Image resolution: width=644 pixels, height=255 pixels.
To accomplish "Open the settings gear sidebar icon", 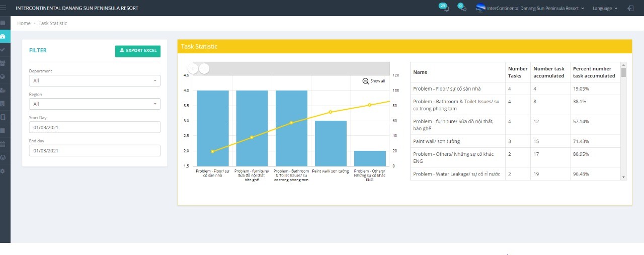I will pyautogui.click(x=3, y=171).
